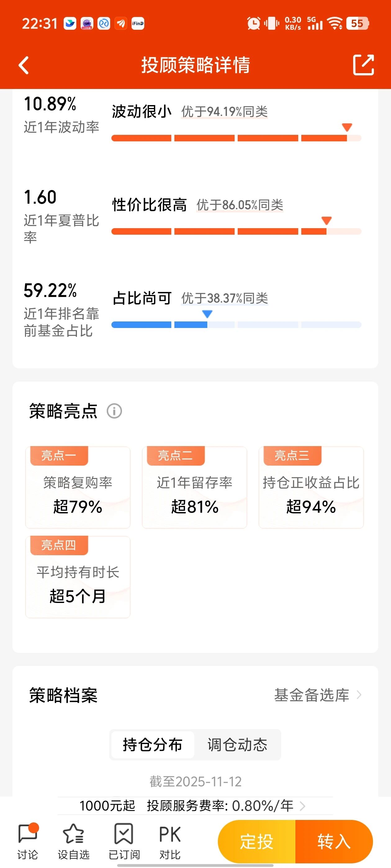Open the 亮点三 持仓正收益占比 card
Screen dimensions: 391x868
pyautogui.click(x=311, y=488)
